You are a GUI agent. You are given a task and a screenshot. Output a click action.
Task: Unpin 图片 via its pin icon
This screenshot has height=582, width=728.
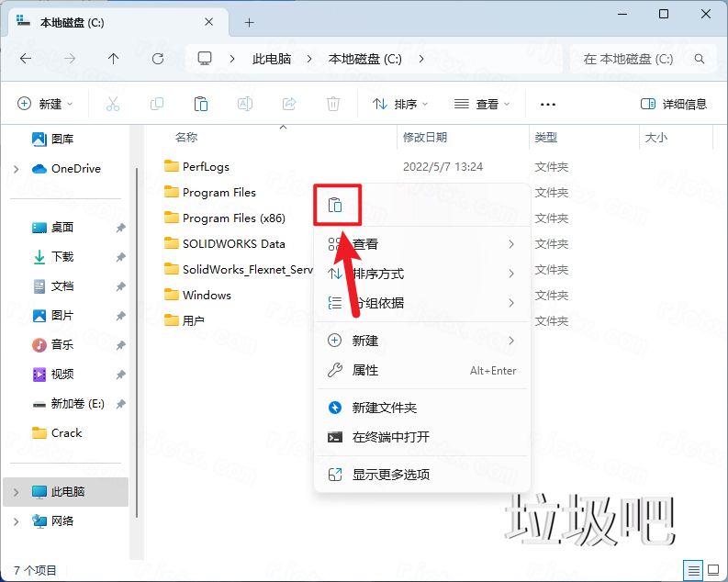pyautogui.click(x=120, y=316)
